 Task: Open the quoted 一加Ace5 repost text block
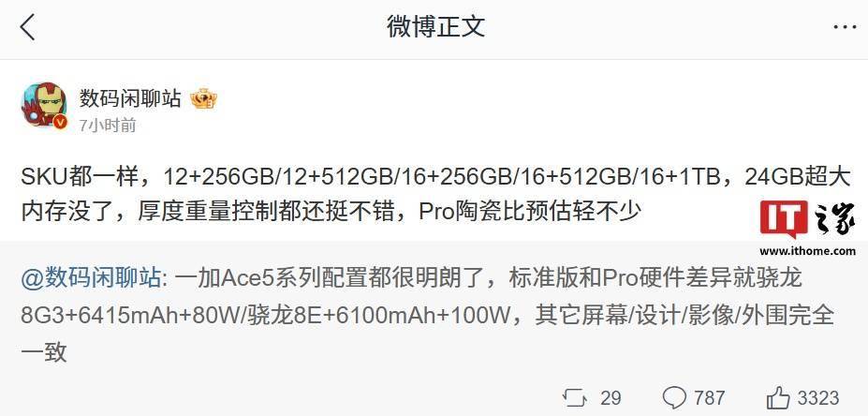[428, 314]
